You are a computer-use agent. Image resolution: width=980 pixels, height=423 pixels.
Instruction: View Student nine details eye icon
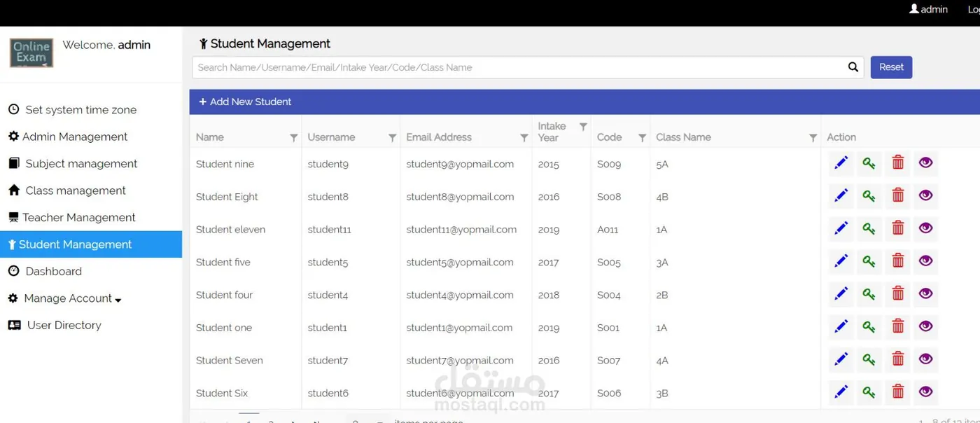(926, 163)
